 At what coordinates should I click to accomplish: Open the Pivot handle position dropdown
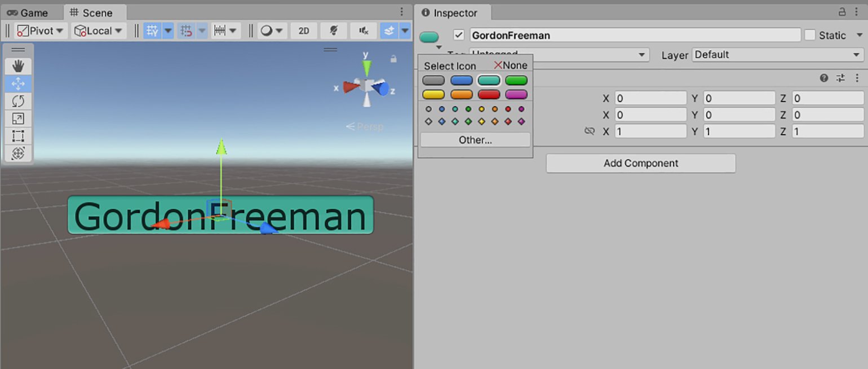41,30
